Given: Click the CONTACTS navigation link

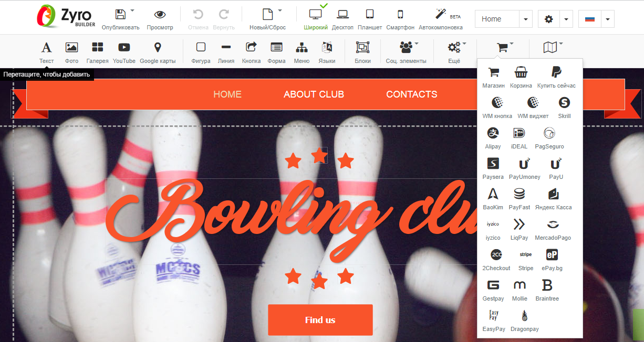Looking at the screenshot, I should pos(412,94).
